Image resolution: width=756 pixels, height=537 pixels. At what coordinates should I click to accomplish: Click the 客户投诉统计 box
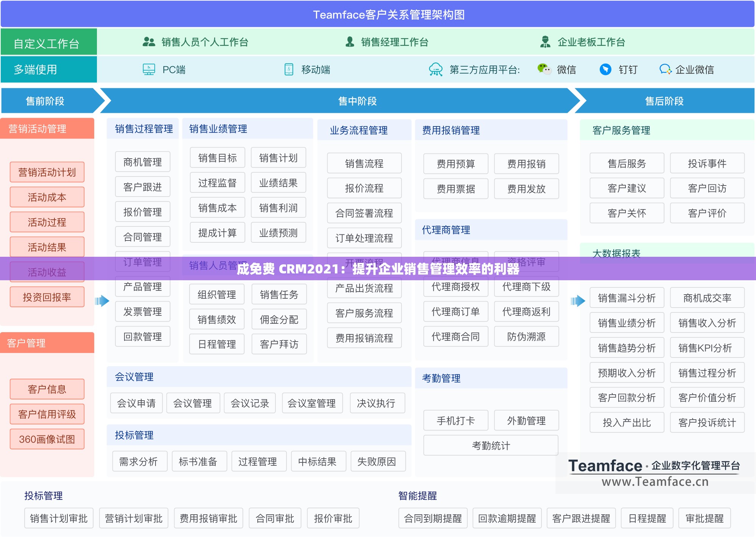coord(708,422)
